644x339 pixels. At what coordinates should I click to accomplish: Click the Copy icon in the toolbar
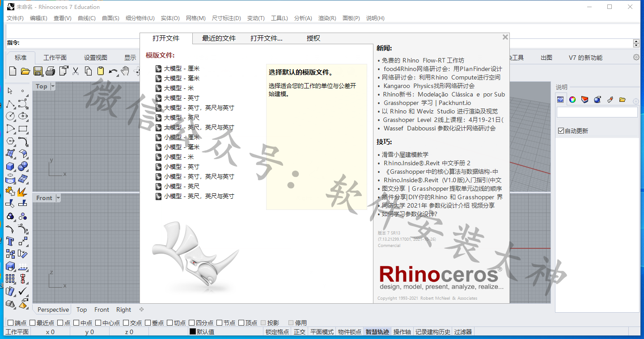tap(88, 71)
